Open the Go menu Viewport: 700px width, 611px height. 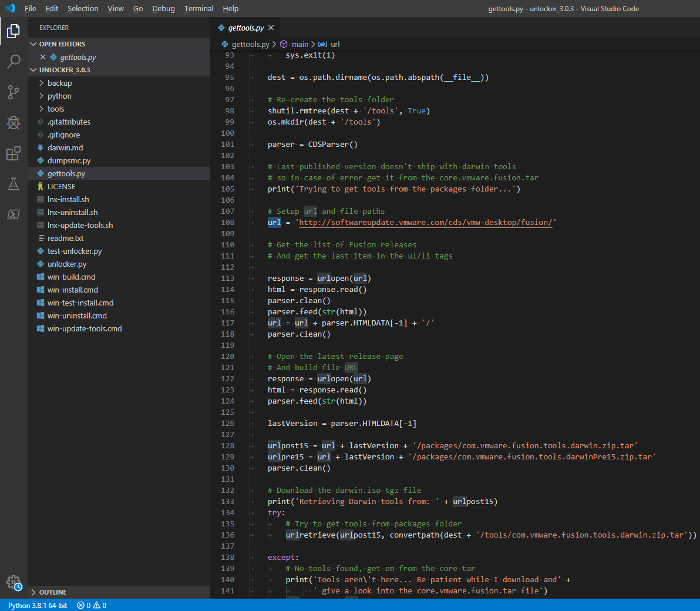pyautogui.click(x=138, y=8)
